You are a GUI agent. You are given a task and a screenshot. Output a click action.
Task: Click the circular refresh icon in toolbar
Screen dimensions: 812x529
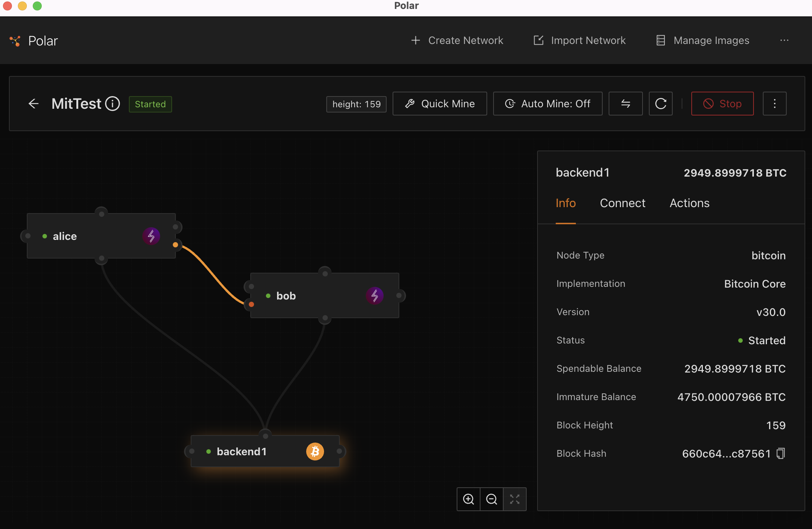[660, 104]
